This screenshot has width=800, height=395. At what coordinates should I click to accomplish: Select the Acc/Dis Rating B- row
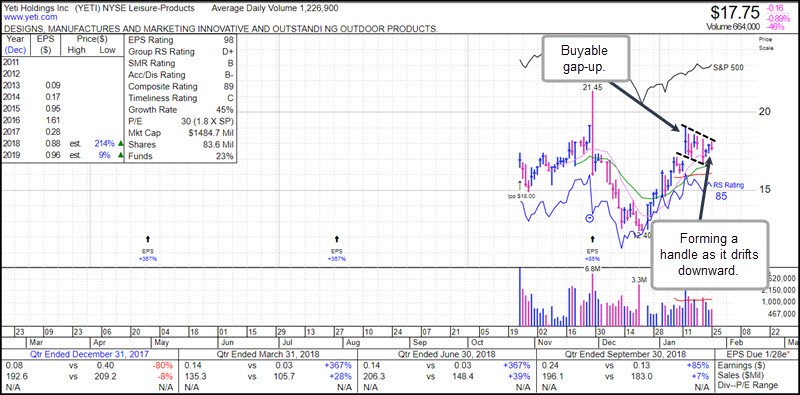181,75
